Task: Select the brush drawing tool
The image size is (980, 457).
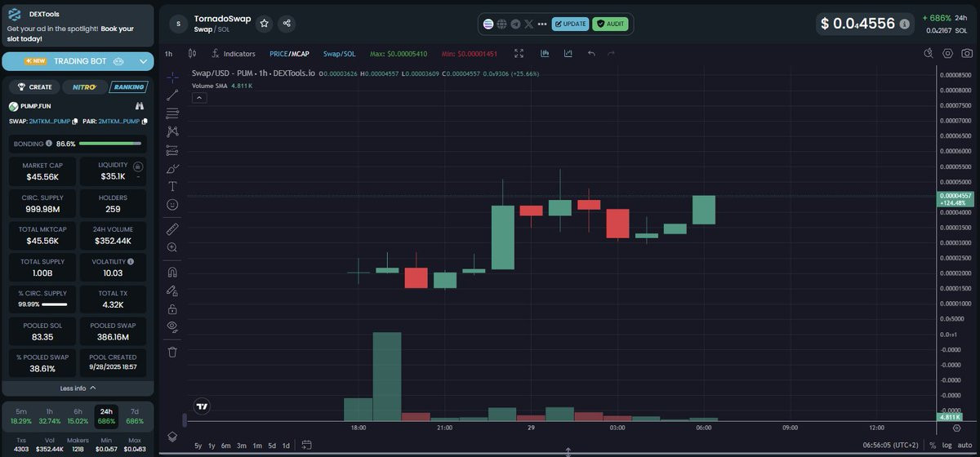Action: (172, 168)
